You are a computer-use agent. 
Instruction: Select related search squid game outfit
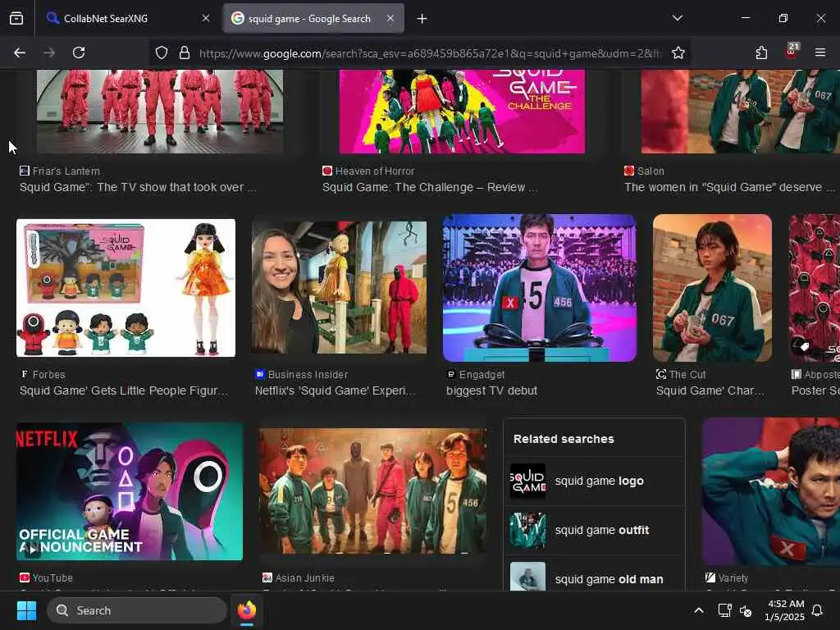coord(594,531)
